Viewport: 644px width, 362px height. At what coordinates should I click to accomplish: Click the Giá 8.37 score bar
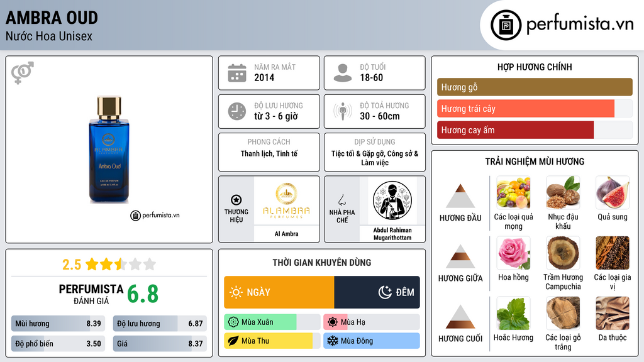point(160,344)
